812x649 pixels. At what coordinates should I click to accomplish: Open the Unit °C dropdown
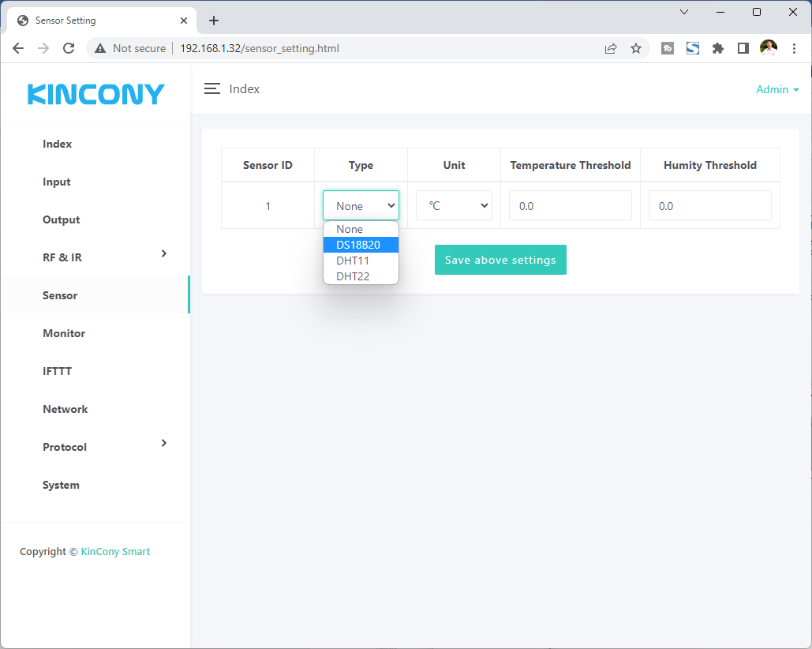[x=454, y=205]
